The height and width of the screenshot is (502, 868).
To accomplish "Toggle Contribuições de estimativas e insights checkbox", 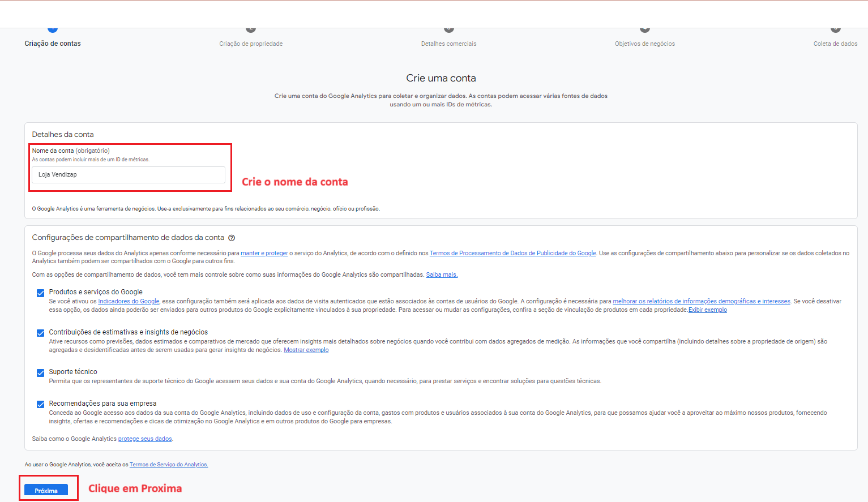I will point(41,333).
